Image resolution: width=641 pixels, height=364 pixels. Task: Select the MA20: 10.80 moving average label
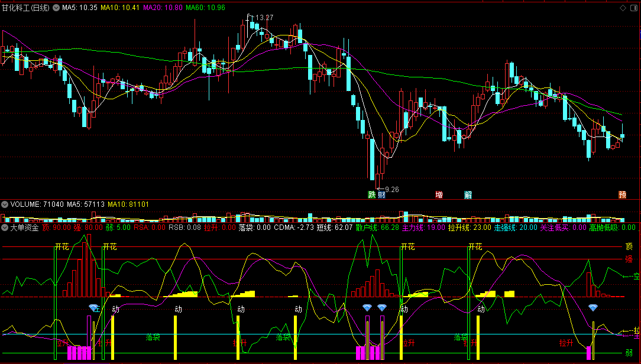[x=163, y=8]
